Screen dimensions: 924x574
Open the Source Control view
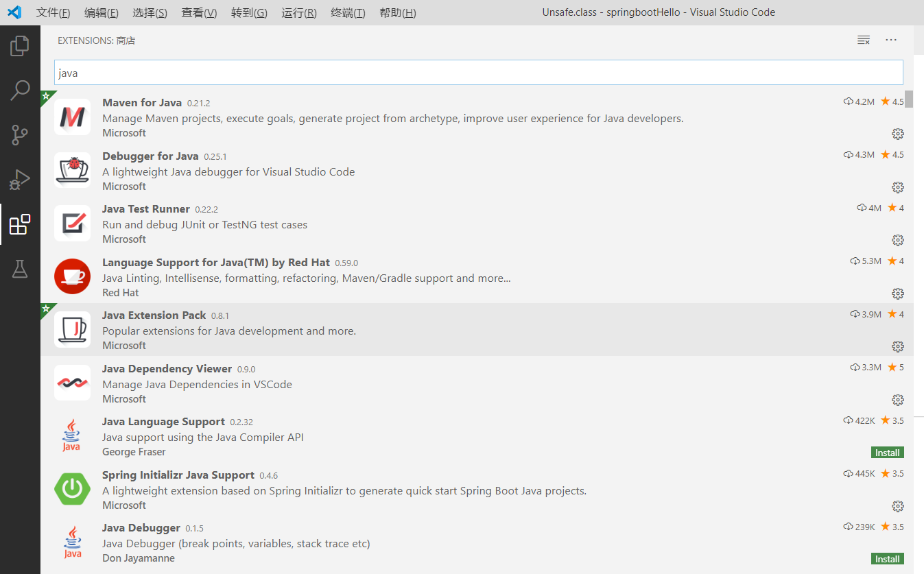tap(20, 135)
